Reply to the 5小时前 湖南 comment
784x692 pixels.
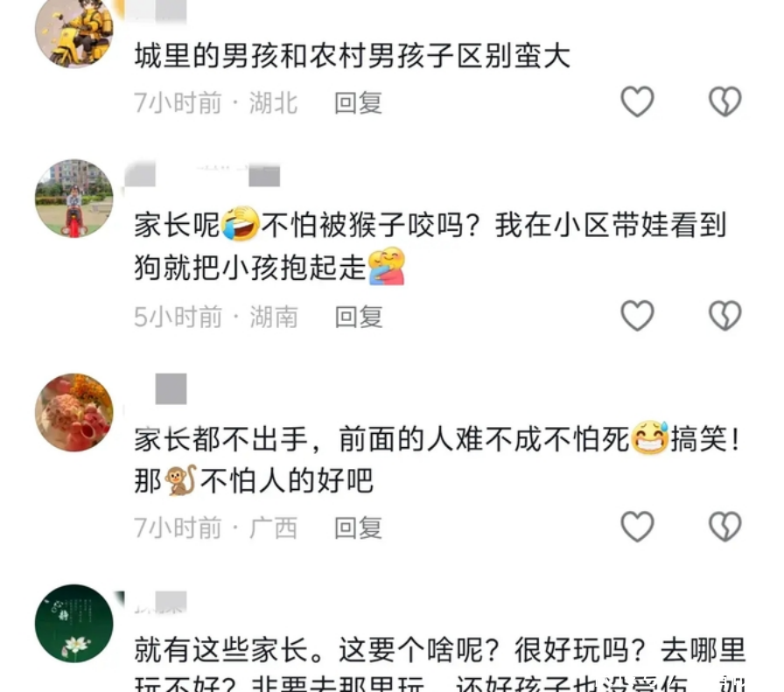click(358, 317)
